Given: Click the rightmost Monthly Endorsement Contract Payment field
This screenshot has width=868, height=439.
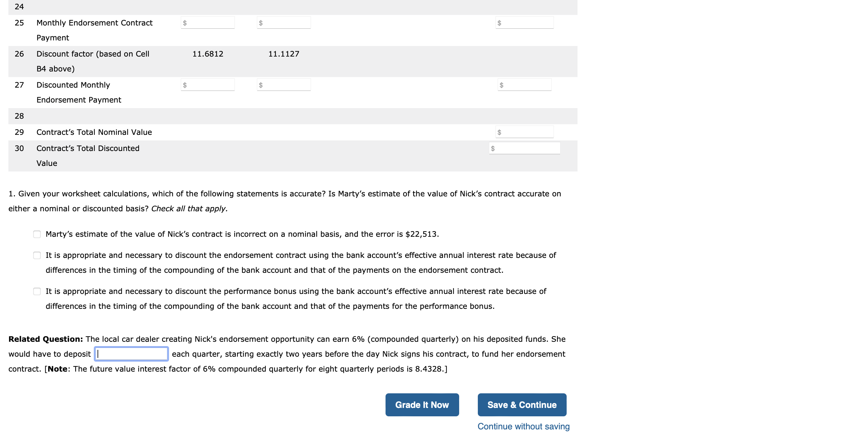Looking at the screenshot, I should pyautogui.click(x=524, y=22).
